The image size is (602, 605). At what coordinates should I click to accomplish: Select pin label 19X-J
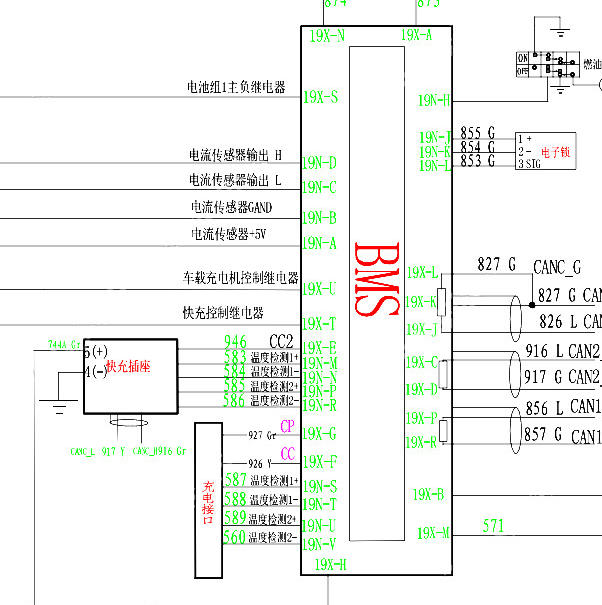(422, 329)
